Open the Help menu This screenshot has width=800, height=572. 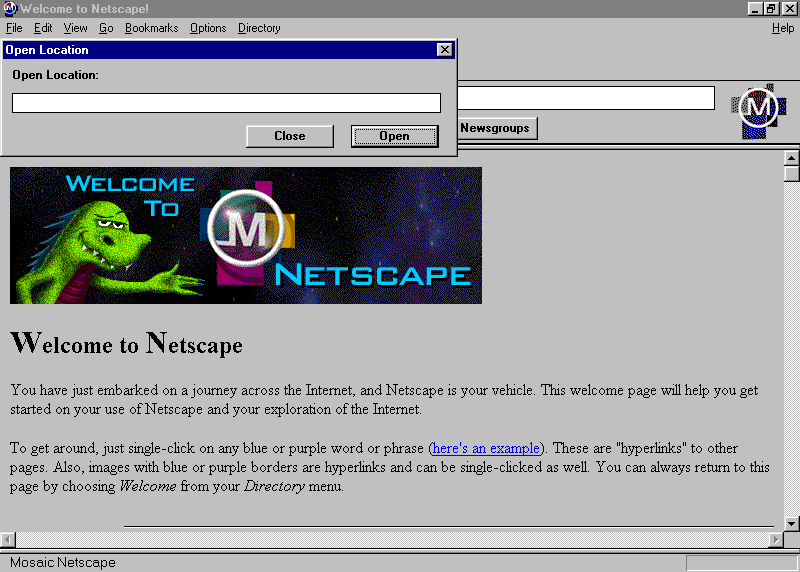[783, 28]
